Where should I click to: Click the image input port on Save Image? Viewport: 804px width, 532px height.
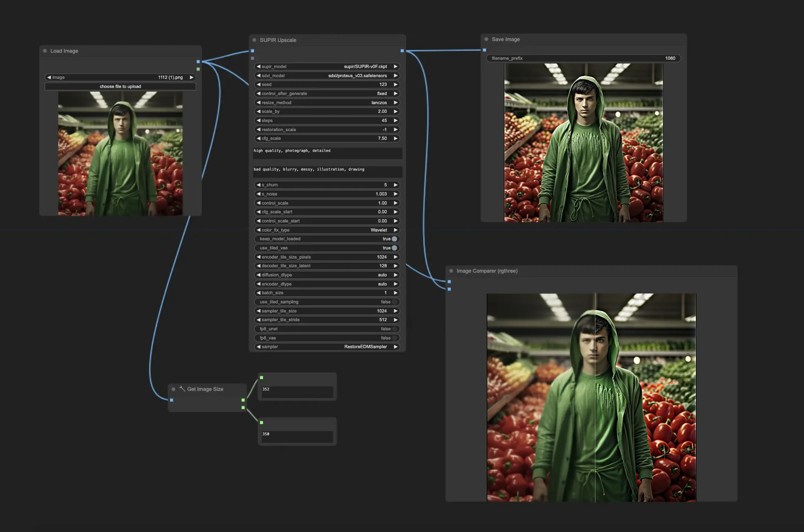484,50
